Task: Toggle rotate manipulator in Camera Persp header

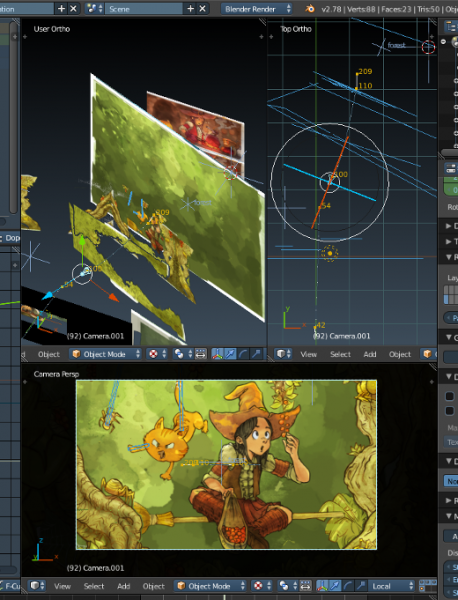Action: point(347,586)
